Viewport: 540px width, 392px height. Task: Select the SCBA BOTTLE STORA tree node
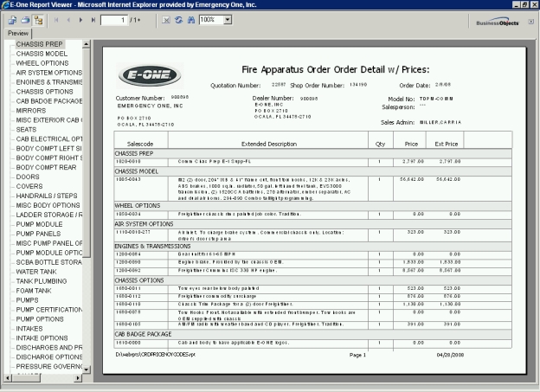pos(49,262)
